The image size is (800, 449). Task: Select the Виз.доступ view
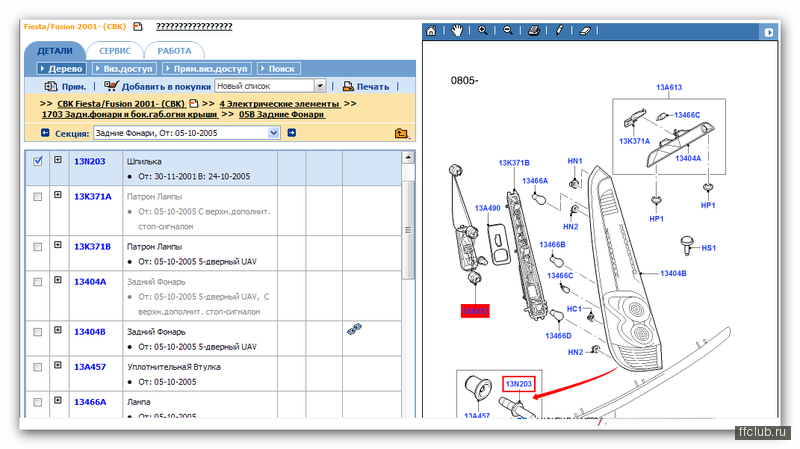point(123,68)
